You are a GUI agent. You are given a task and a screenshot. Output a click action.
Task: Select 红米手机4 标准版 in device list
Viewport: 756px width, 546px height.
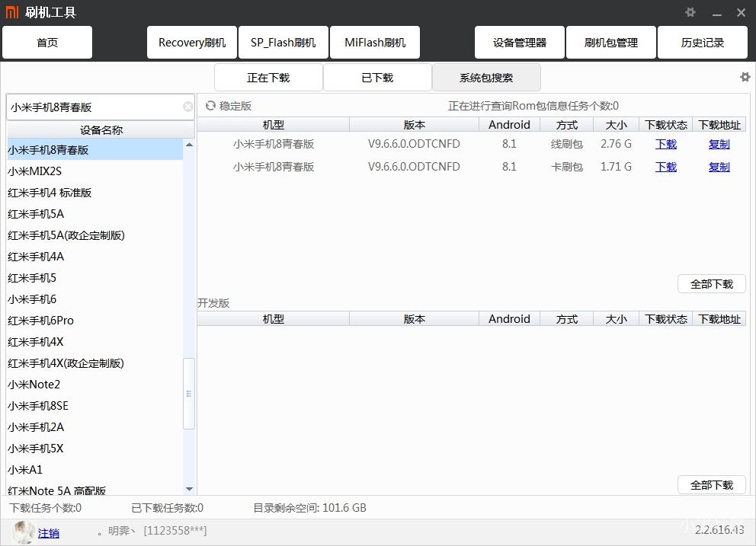pyautogui.click(x=95, y=193)
